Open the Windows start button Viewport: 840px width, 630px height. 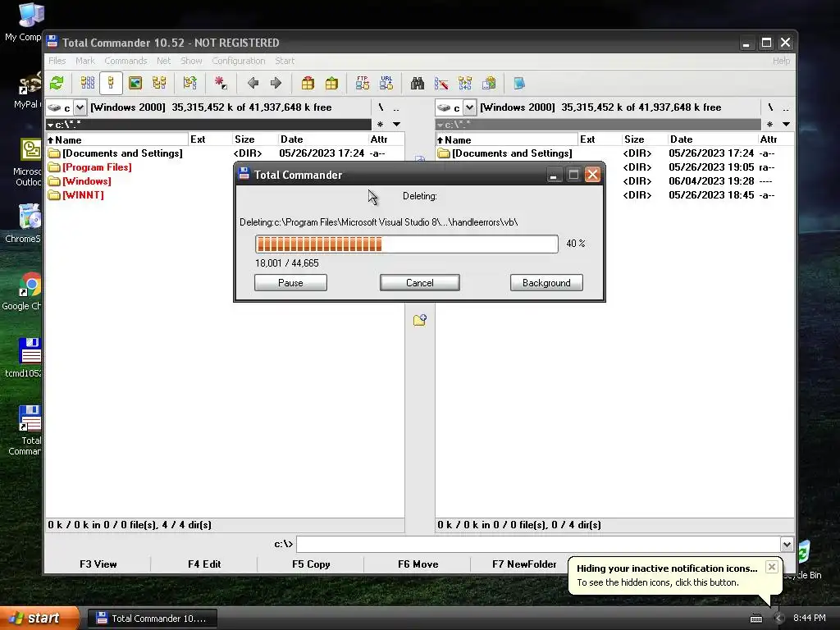tap(39, 619)
